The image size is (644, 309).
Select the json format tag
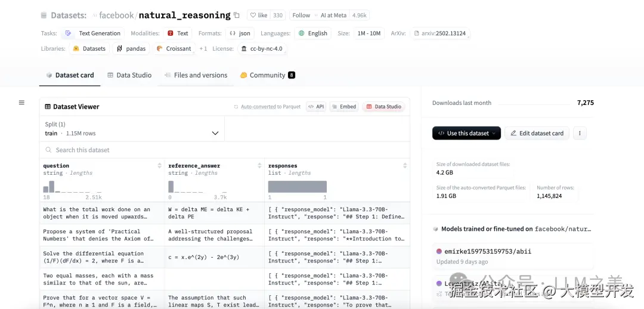tap(240, 33)
